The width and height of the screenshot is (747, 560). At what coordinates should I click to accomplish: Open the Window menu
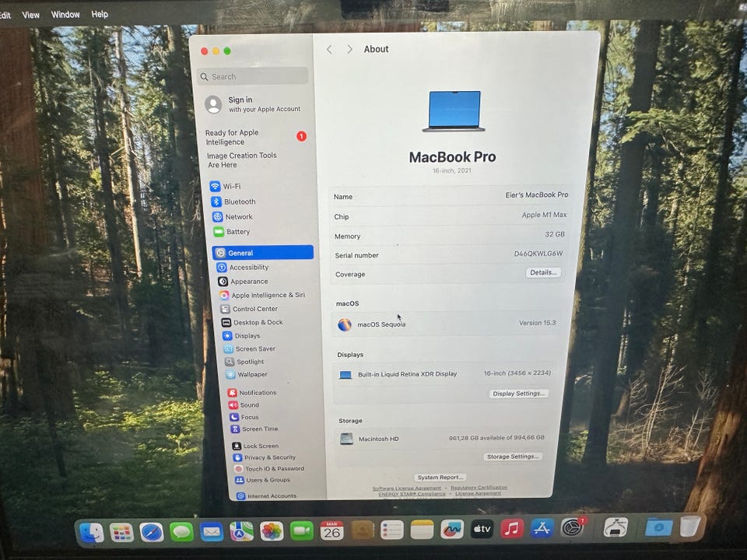pos(65,15)
